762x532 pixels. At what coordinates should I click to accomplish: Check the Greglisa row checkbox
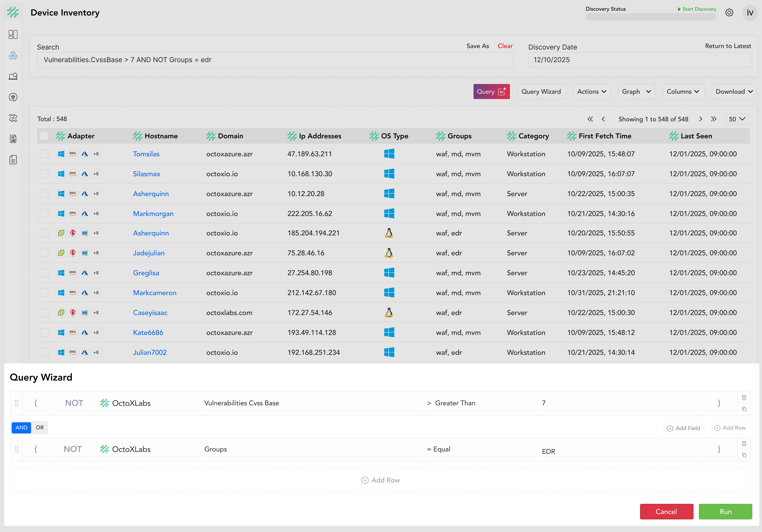tap(44, 273)
